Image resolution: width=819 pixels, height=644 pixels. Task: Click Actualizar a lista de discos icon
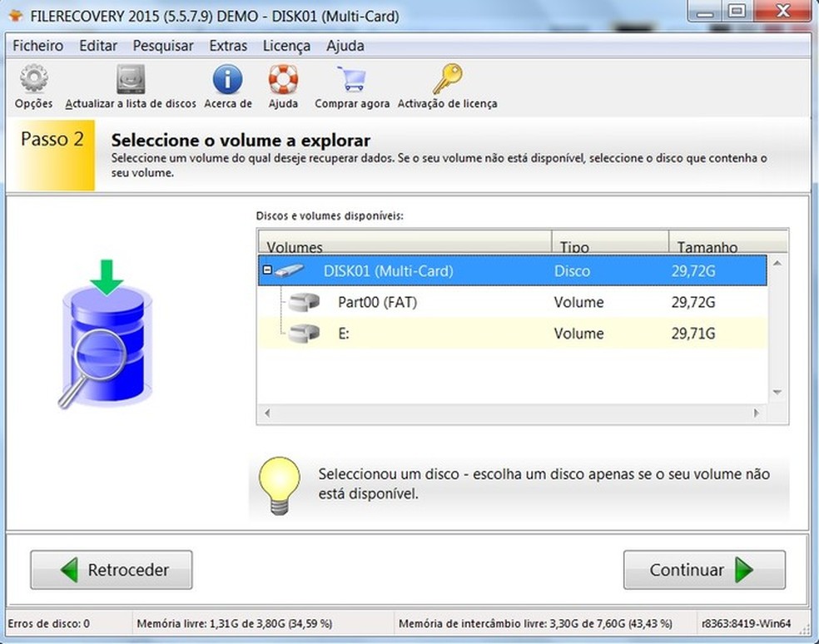pyautogui.click(x=131, y=82)
